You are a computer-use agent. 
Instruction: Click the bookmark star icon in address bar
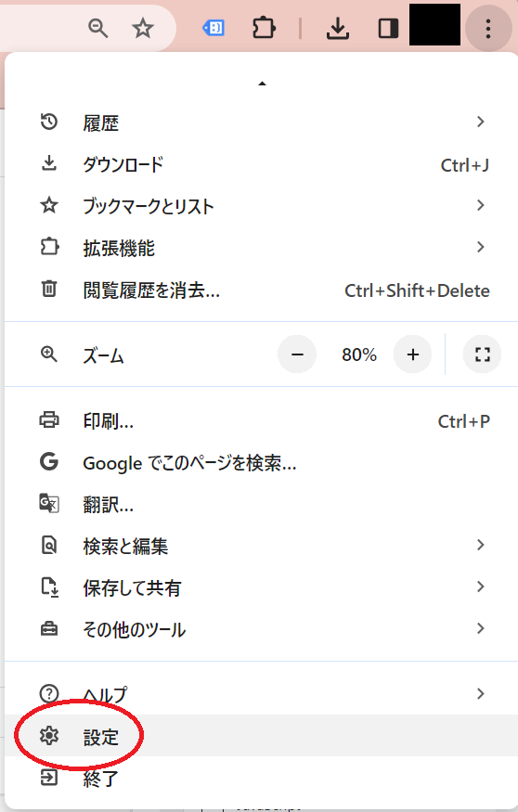pos(142,28)
